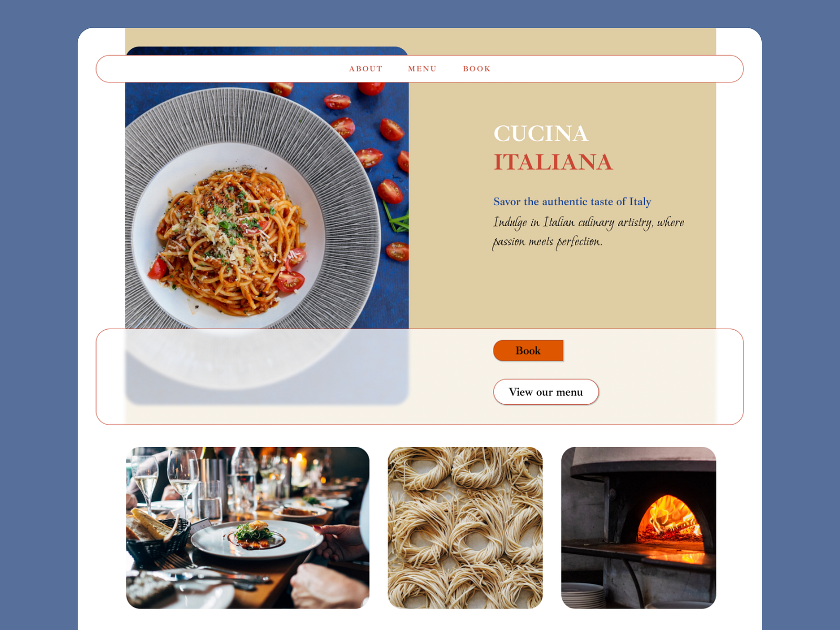Open the wood-fired pizza oven photo
The image size is (840, 630).
638,528
